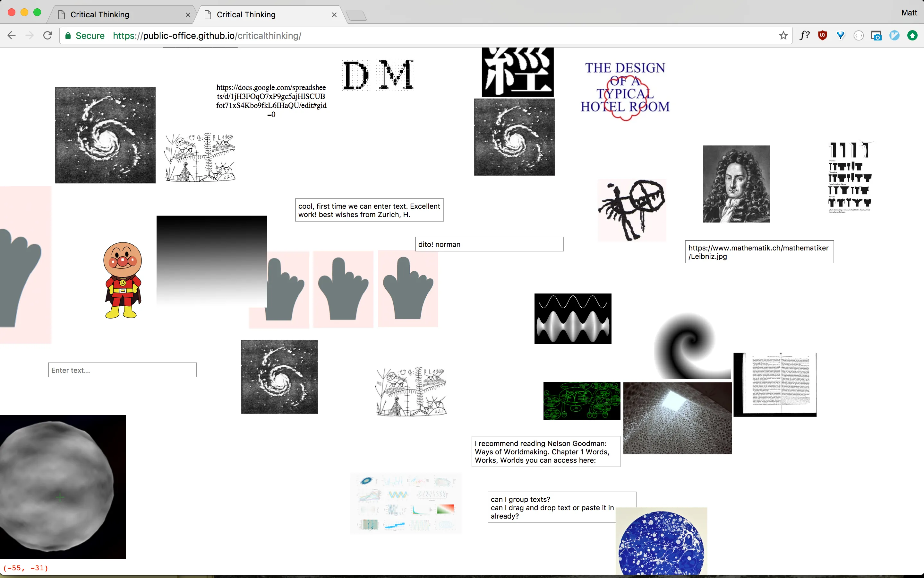The image size is (924, 578).
Task: Click the red coordinates readout (-55, -31)
Action: 26,568
